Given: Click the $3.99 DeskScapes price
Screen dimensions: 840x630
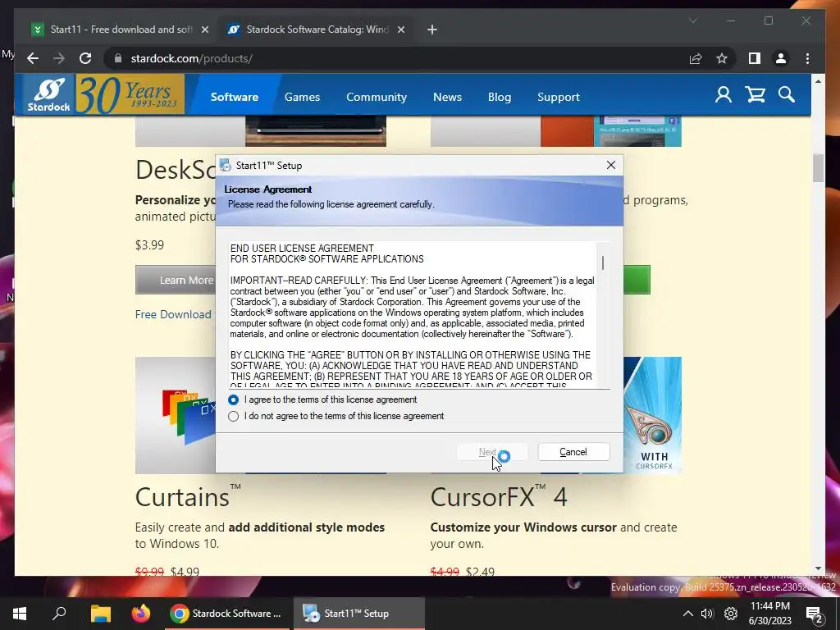Looking at the screenshot, I should click(x=149, y=244).
